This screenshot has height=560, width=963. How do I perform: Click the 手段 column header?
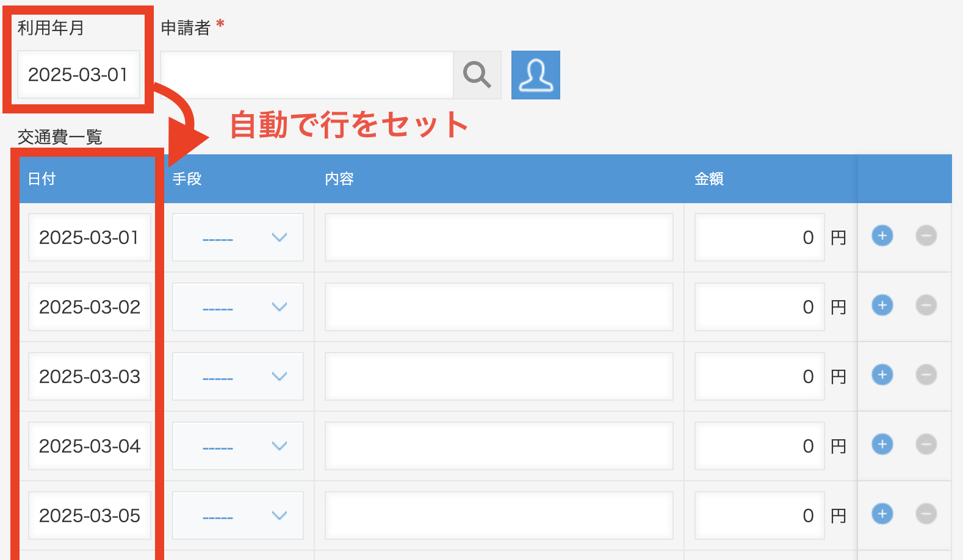click(187, 179)
